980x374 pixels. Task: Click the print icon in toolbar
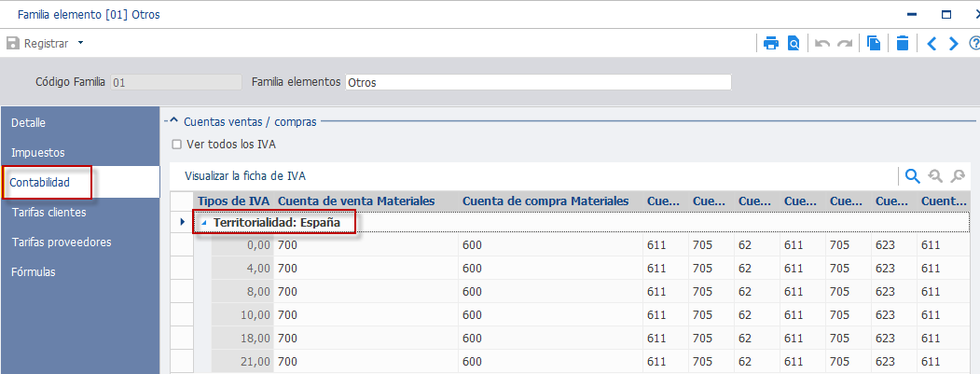click(x=771, y=44)
